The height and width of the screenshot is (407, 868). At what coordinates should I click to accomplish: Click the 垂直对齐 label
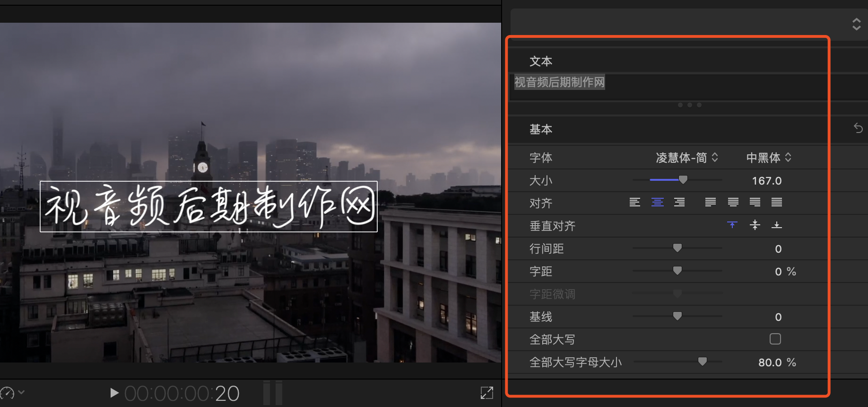pos(552,226)
